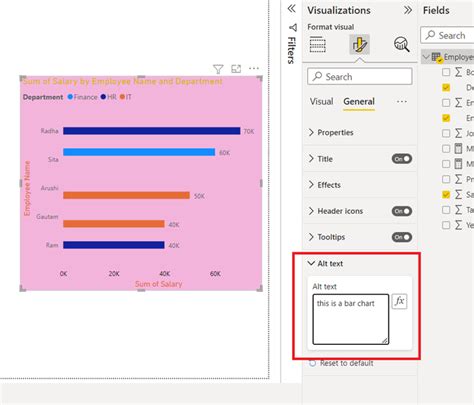Click the fx conditional formatting button

point(399,301)
